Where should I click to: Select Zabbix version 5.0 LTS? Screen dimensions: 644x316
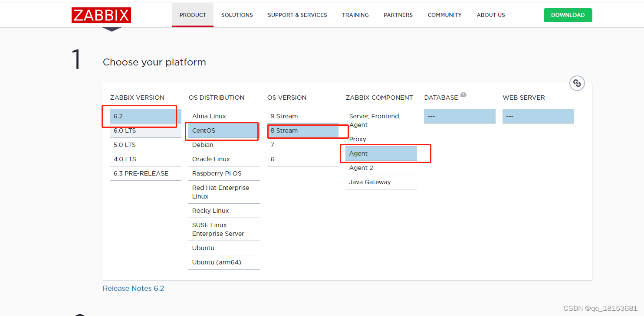point(146,145)
